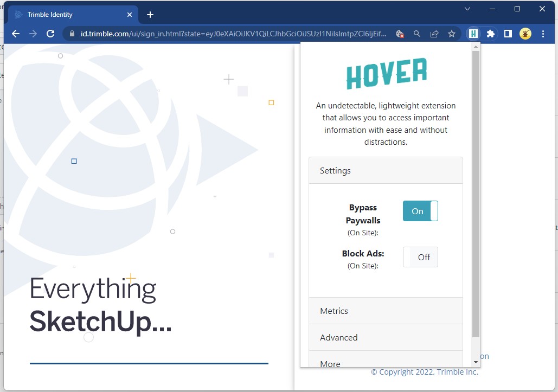Open the Advanced section
Viewport: 558px width, 392px height.
point(386,337)
